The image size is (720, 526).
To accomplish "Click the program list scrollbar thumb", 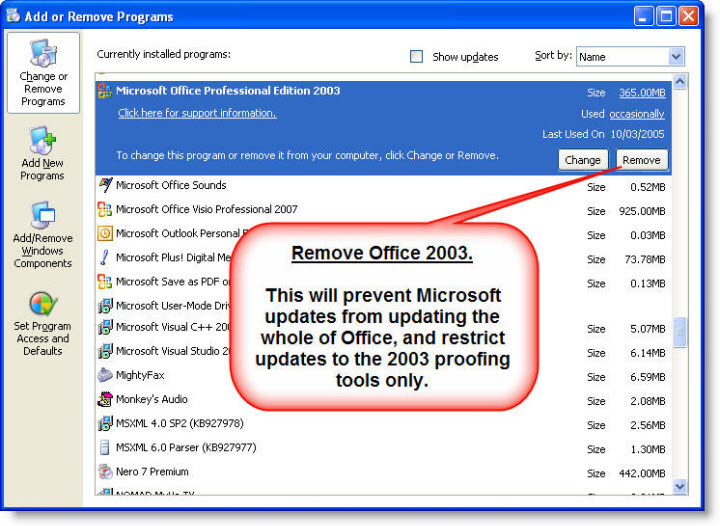I will [x=680, y=332].
